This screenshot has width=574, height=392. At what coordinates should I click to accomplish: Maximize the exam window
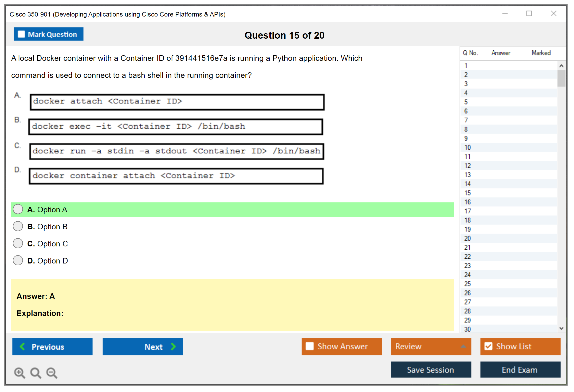tap(529, 14)
